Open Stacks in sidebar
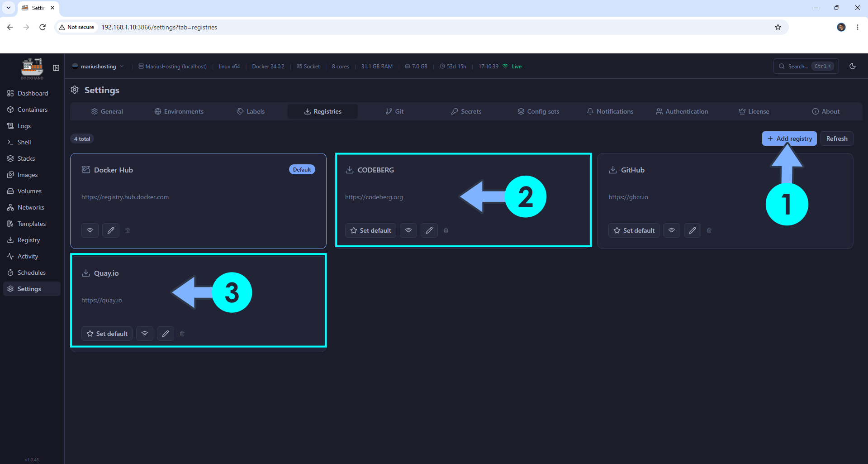 32,158
